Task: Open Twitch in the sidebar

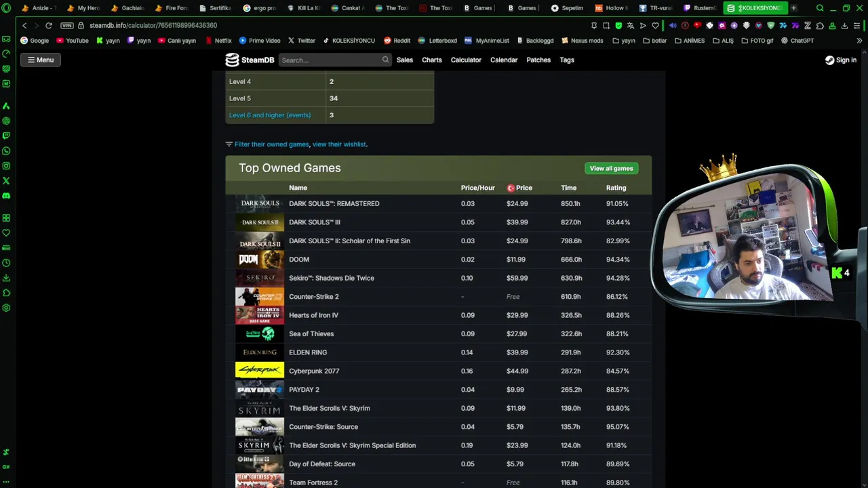Action: [x=6, y=136]
